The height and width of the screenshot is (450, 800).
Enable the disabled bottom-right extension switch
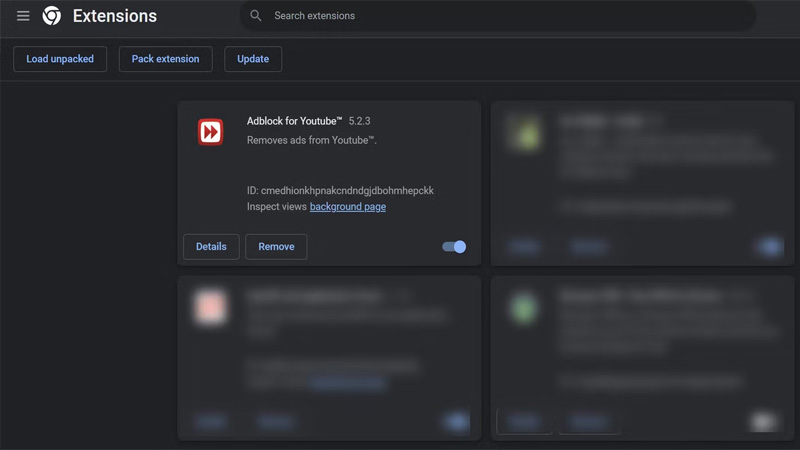click(x=765, y=423)
